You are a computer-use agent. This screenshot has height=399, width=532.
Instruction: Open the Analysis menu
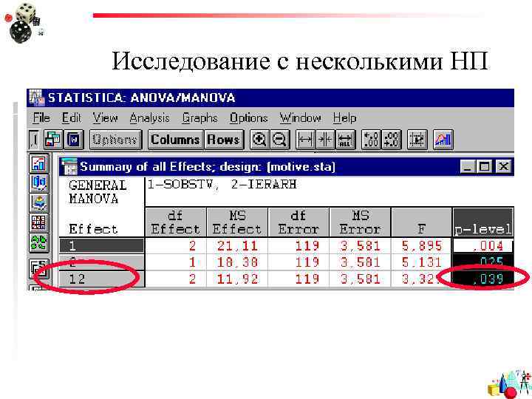pos(149,118)
